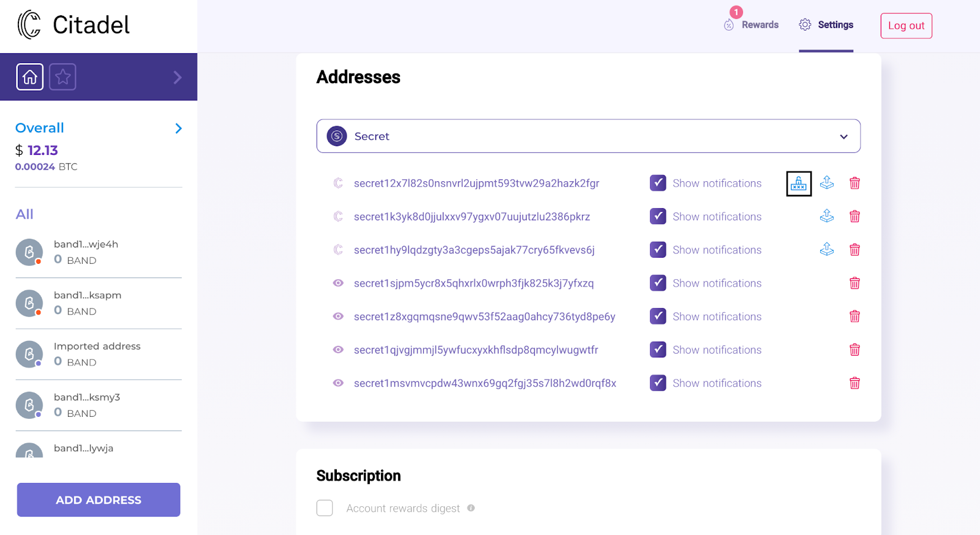Click the ADD ADDRESS button
Screen dimensions: 980x535
coord(99,500)
